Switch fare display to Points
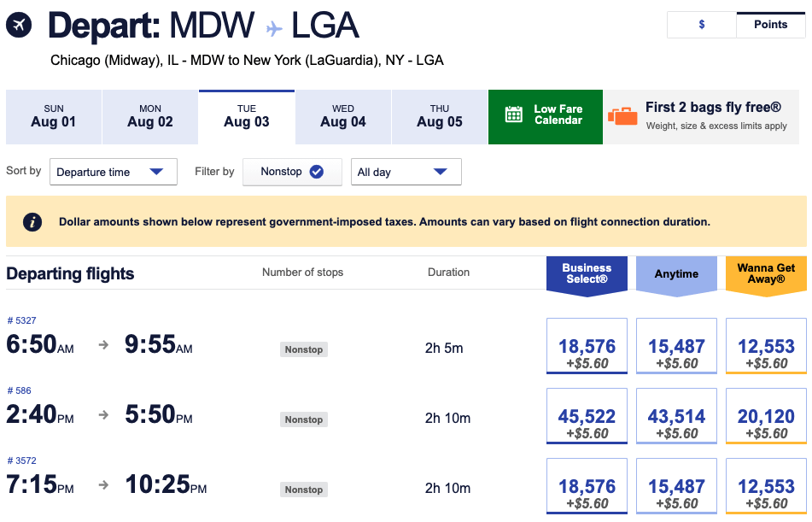Image resolution: width=812 pixels, height=522 pixels. tap(770, 25)
